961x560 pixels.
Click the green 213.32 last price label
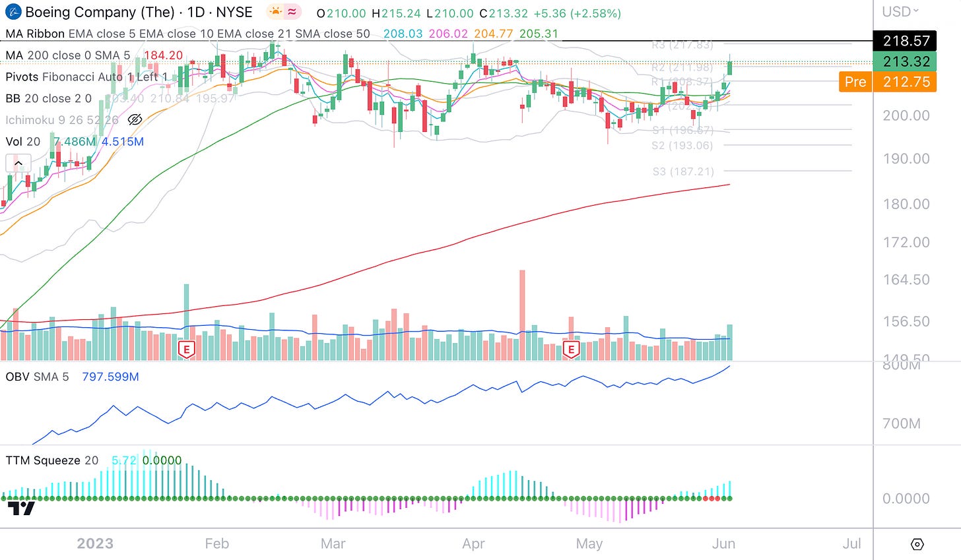coord(904,61)
